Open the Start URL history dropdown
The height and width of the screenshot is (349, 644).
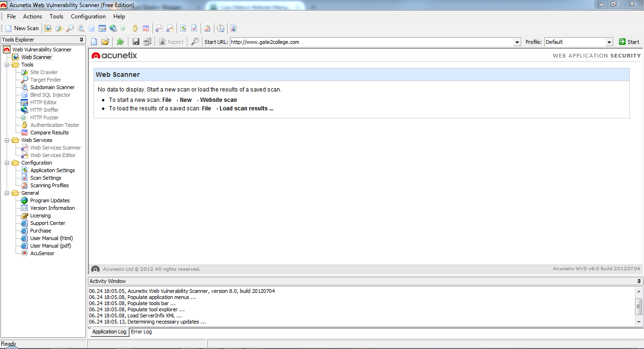[517, 42]
